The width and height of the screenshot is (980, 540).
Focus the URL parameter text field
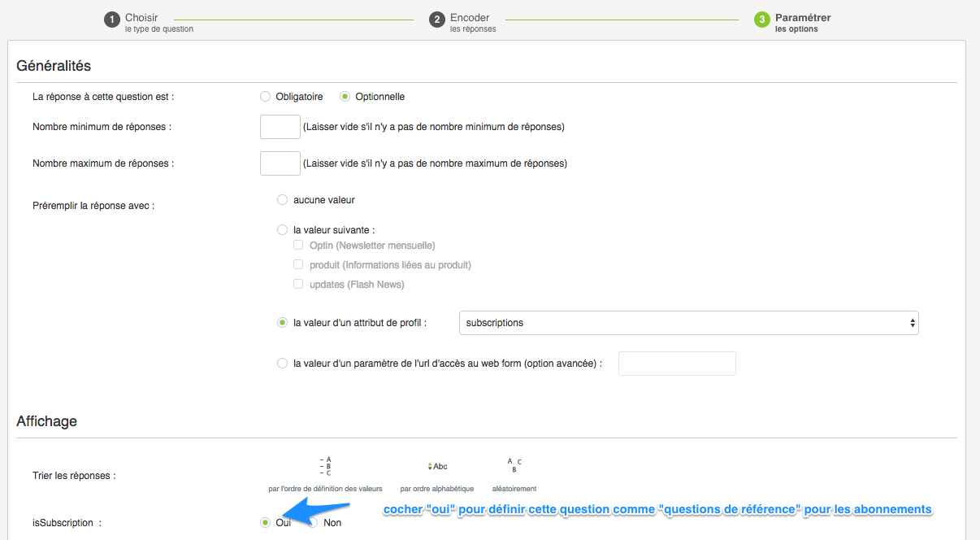coord(677,364)
